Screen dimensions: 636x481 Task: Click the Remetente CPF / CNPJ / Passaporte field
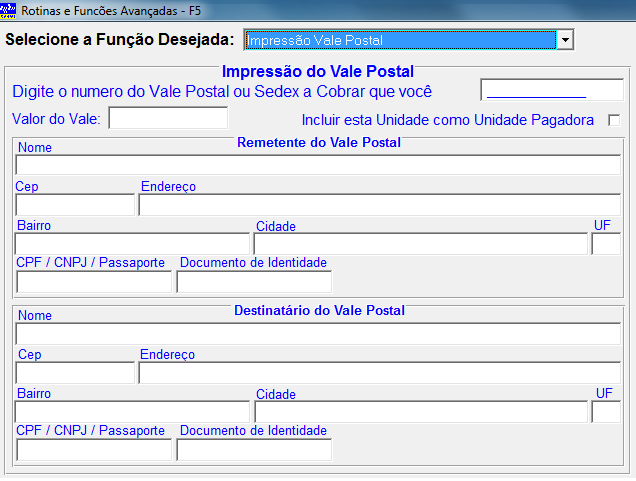coord(94,281)
